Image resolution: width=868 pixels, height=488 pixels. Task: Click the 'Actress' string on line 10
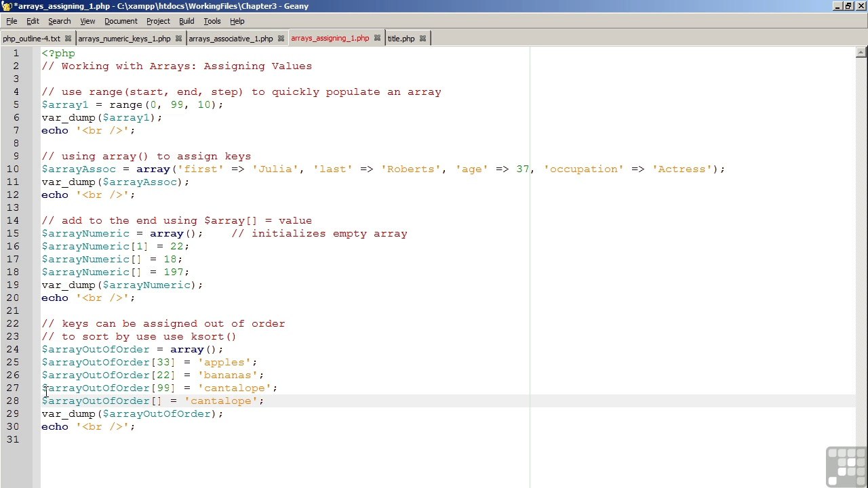coord(682,169)
